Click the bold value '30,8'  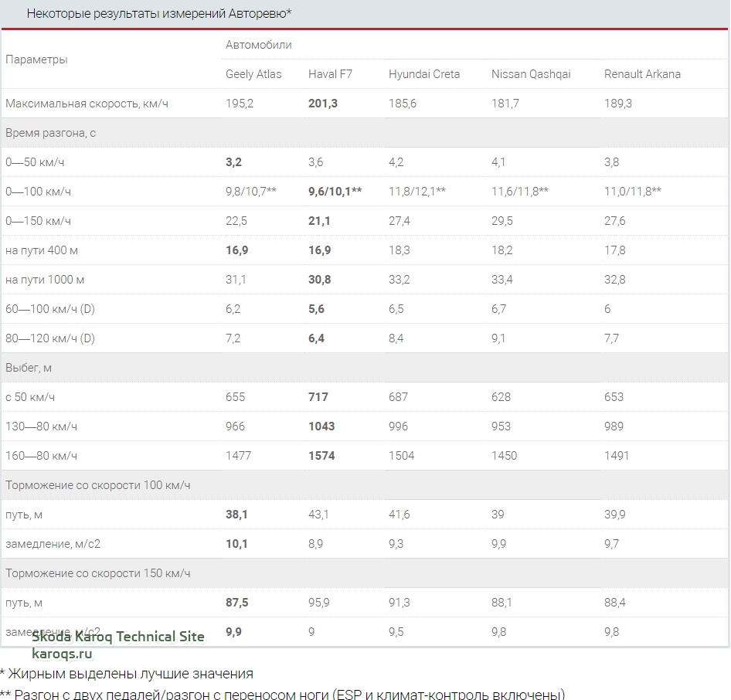point(319,280)
